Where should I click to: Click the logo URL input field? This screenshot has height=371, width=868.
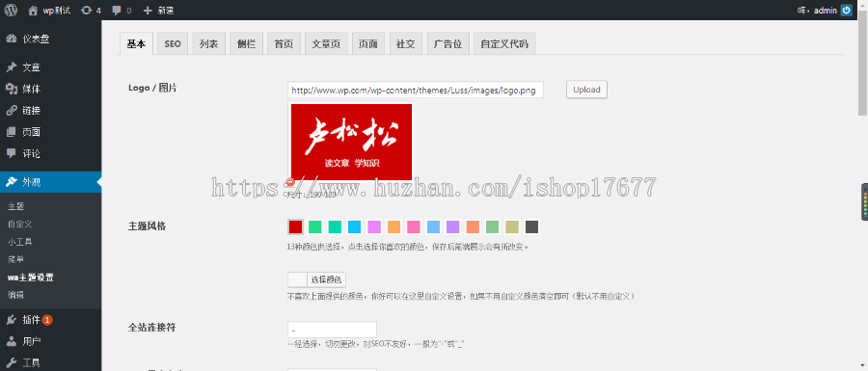tap(415, 91)
